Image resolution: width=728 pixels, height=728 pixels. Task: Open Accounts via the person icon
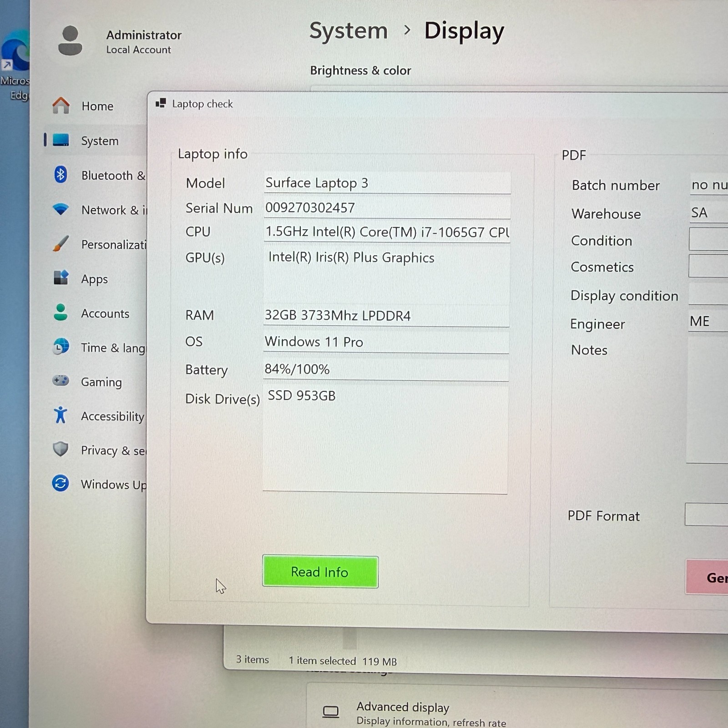(x=61, y=313)
